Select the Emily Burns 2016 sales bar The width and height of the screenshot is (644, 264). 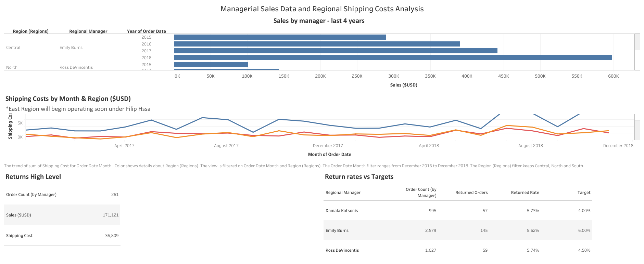[x=317, y=44]
